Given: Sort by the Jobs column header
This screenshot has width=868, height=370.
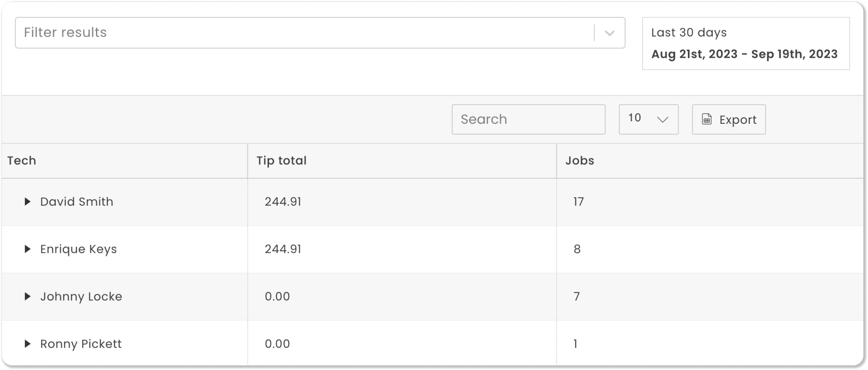Looking at the screenshot, I should [x=580, y=161].
